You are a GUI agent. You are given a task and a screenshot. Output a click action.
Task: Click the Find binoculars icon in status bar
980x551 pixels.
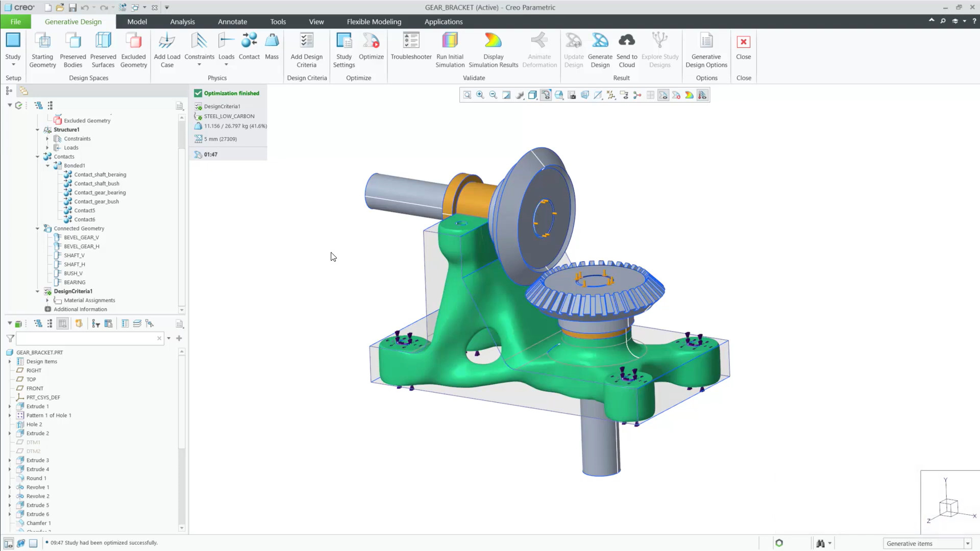point(820,543)
